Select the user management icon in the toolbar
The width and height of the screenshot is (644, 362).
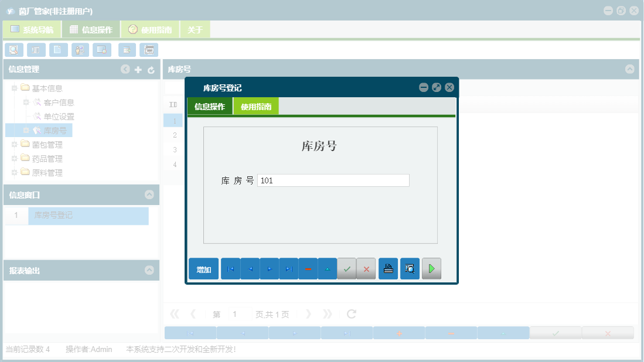tap(80, 50)
